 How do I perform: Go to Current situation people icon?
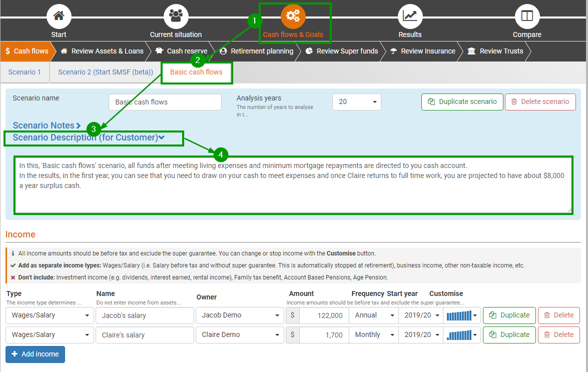click(x=176, y=16)
